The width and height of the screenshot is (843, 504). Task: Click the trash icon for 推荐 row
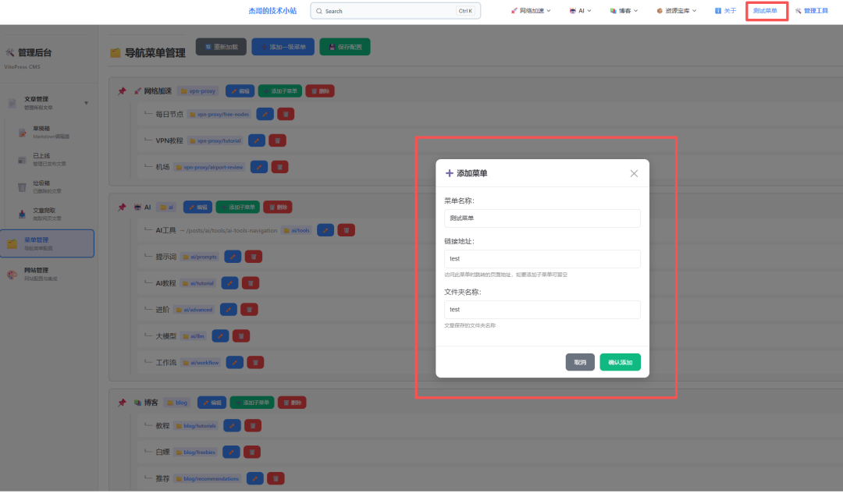point(276,478)
